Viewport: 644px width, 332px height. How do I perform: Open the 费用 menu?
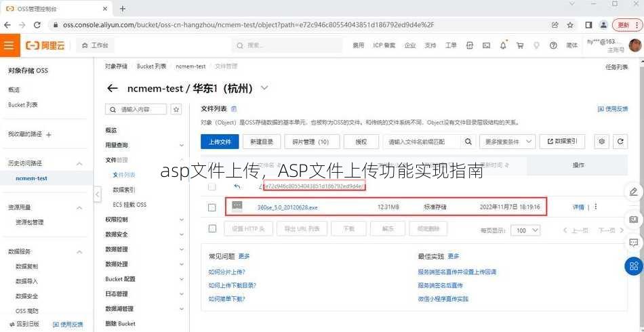pos(358,45)
